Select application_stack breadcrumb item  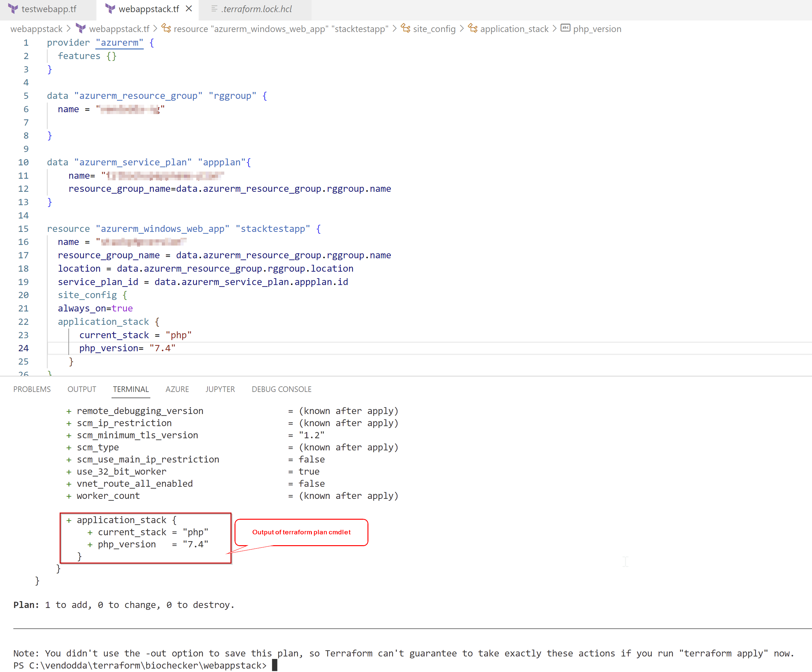pyautogui.click(x=514, y=29)
